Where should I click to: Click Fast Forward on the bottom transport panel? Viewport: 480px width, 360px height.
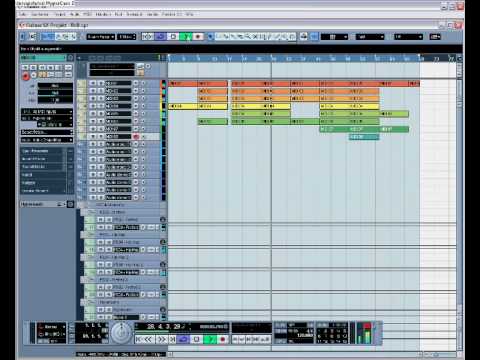161,339
